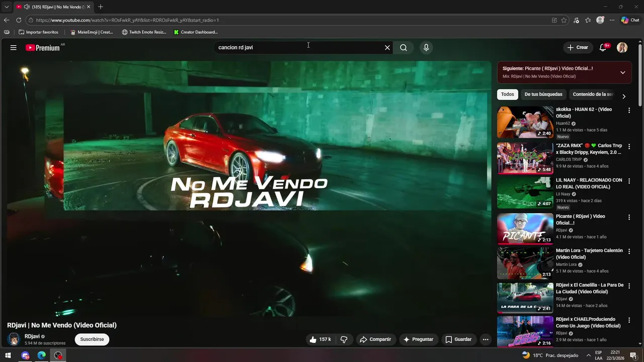Open the favorites hub icon

(588, 20)
